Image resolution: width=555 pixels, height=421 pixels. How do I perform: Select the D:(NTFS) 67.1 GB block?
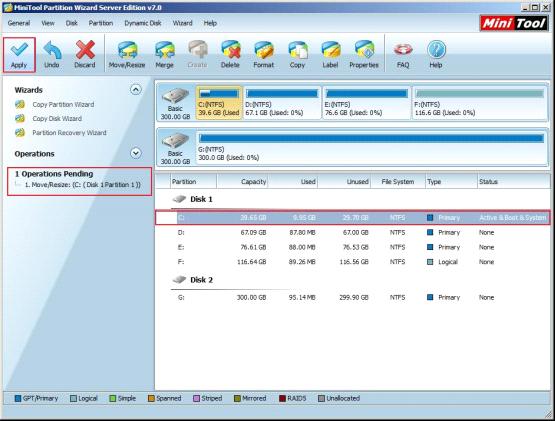click(x=282, y=103)
